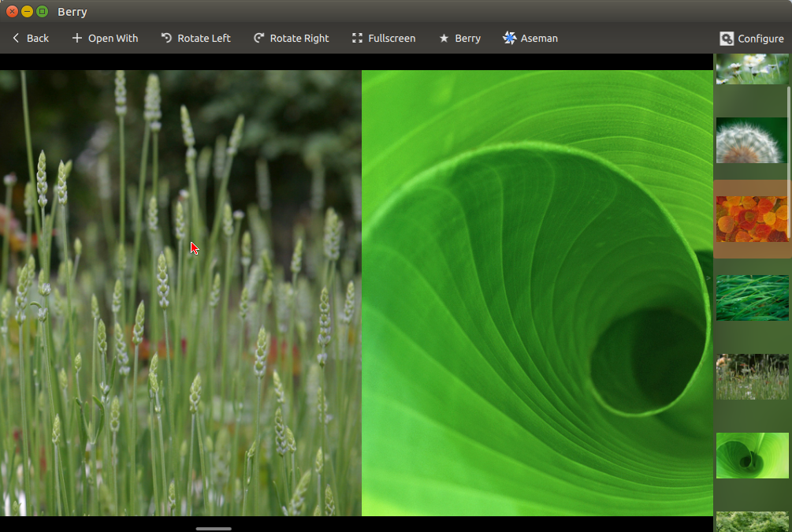Select the green grass blades thumbnail

coord(752,298)
